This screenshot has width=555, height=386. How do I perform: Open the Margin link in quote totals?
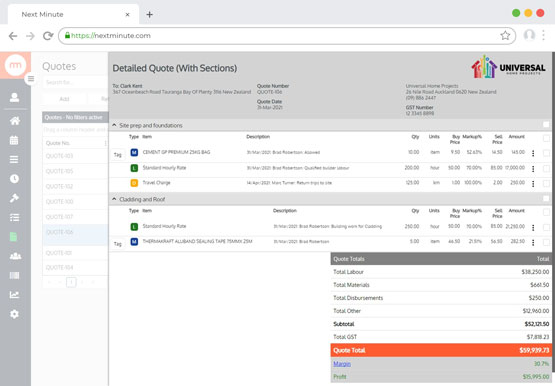point(342,364)
